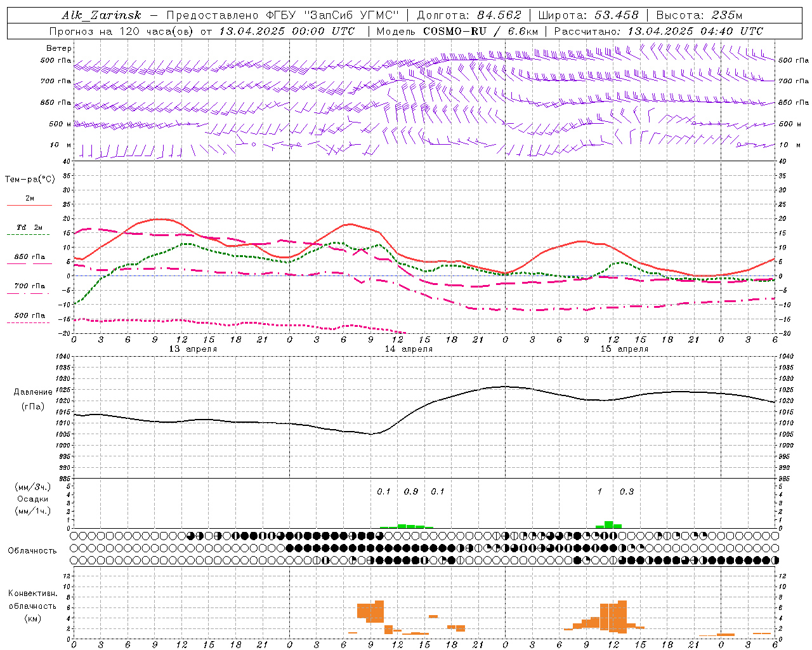
Task: Select the 0.3 precipitation amount value
Action: click(627, 492)
